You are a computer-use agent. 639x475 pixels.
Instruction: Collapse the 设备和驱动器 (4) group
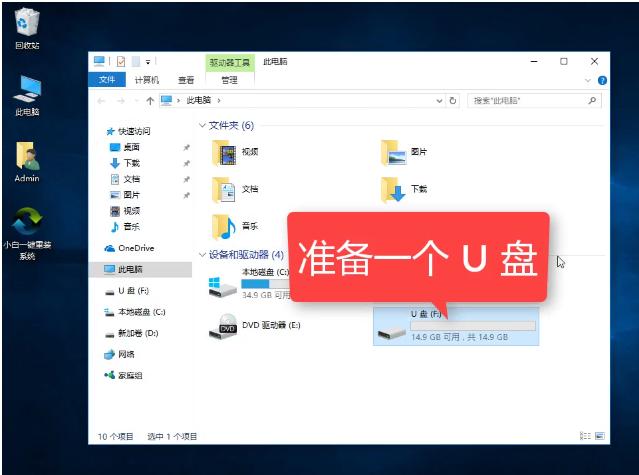pyautogui.click(x=202, y=255)
